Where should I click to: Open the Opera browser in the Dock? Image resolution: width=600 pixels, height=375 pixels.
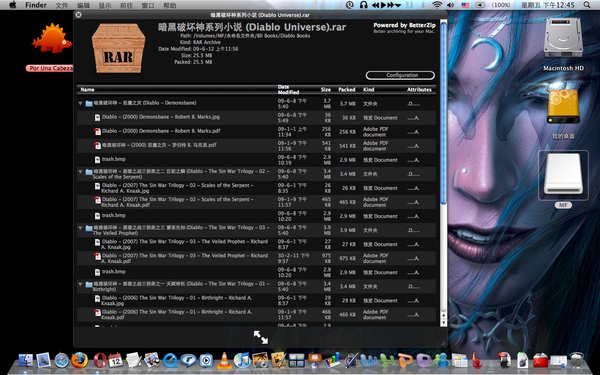[99, 360]
